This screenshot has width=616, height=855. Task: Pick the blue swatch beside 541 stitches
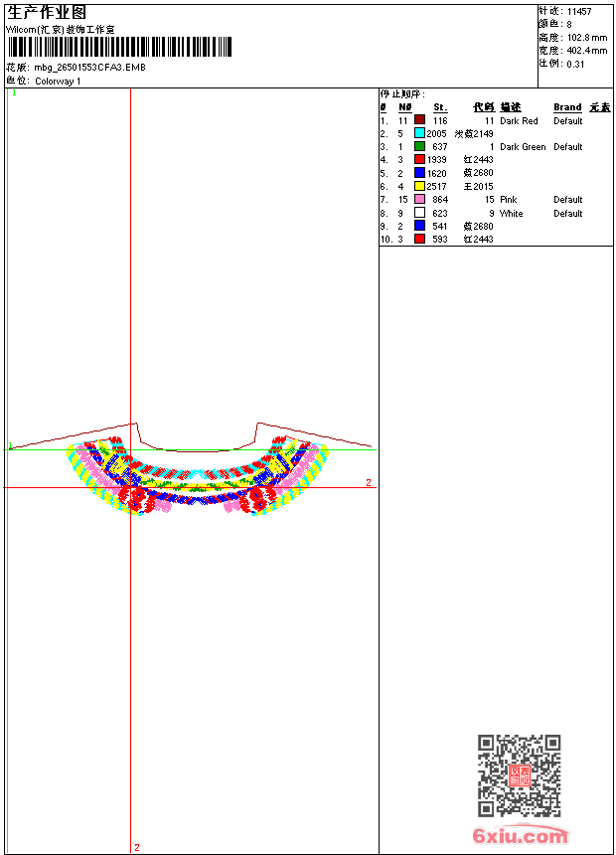[x=419, y=226]
